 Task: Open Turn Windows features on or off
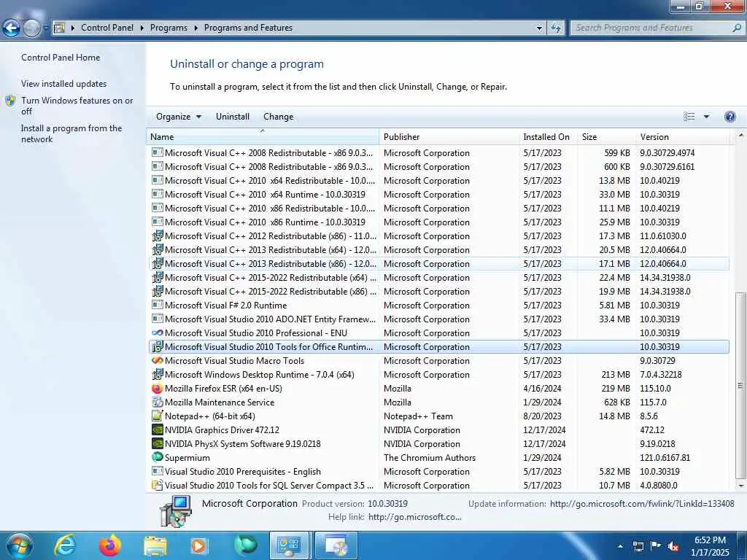click(77, 106)
